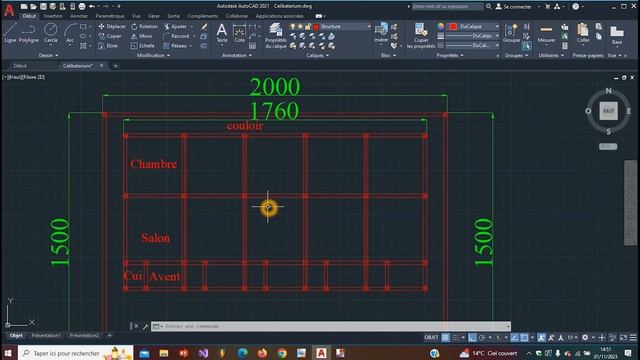The width and height of the screenshot is (640, 360).
Task: Open Propriétés du calque manager
Action: click(x=276, y=36)
